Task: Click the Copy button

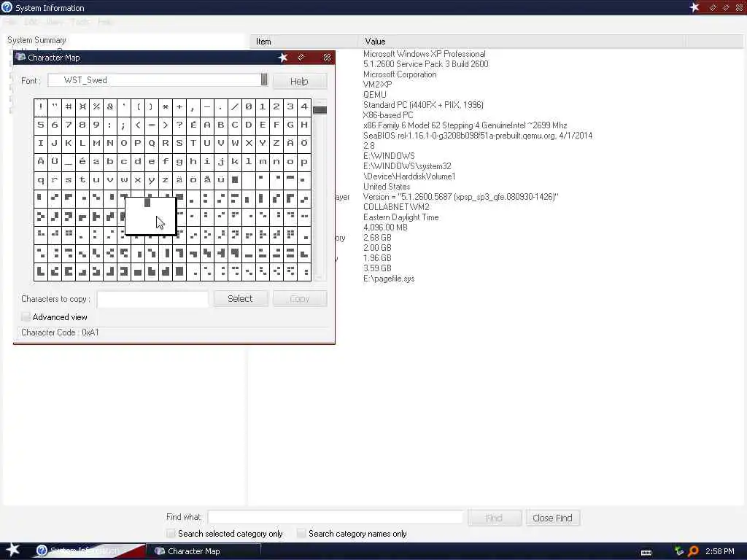Action: tap(300, 298)
